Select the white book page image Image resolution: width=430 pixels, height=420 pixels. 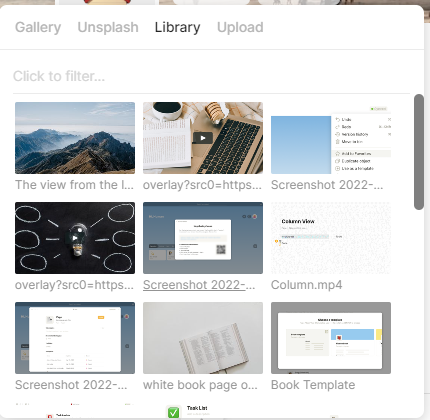pos(203,338)
